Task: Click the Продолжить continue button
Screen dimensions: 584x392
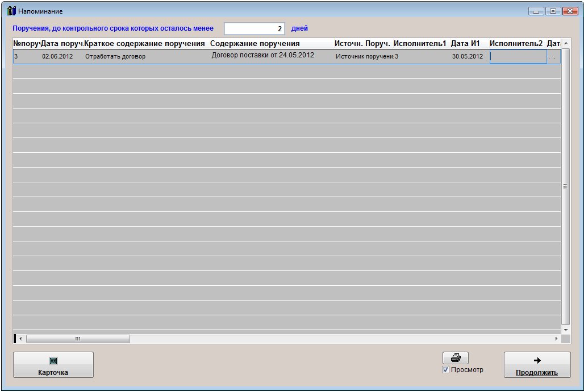Action: tap(537, 365)
